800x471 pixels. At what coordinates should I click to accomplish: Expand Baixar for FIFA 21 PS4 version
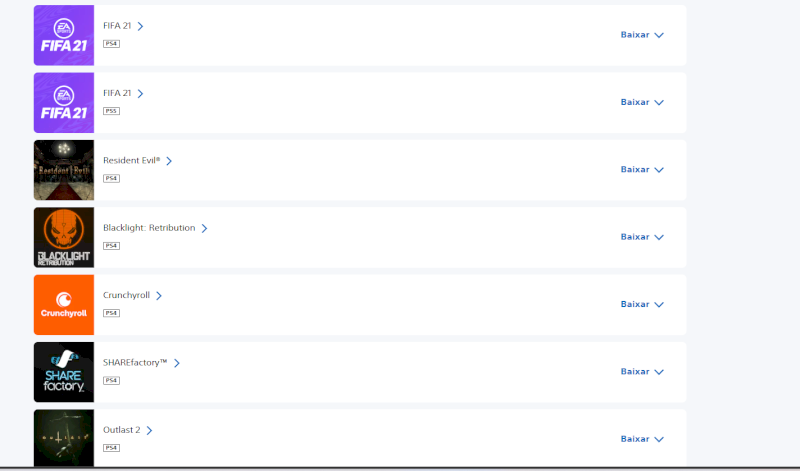point(642,35)
